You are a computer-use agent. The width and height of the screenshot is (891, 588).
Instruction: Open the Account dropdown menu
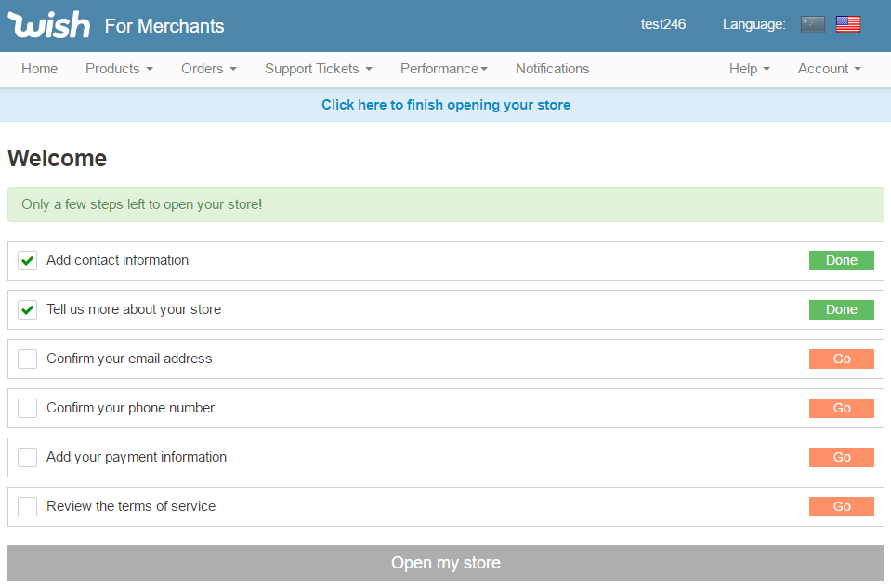click(x=829, y=69)
